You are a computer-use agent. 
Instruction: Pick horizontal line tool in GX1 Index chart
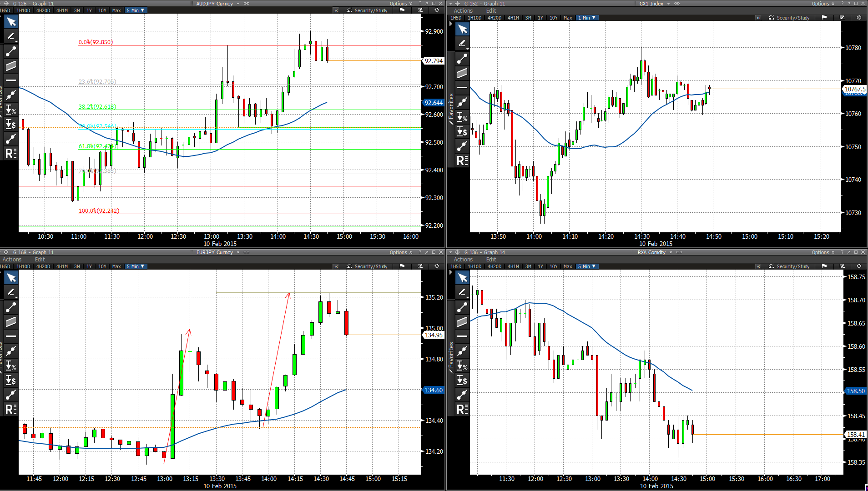pos(462,87)
